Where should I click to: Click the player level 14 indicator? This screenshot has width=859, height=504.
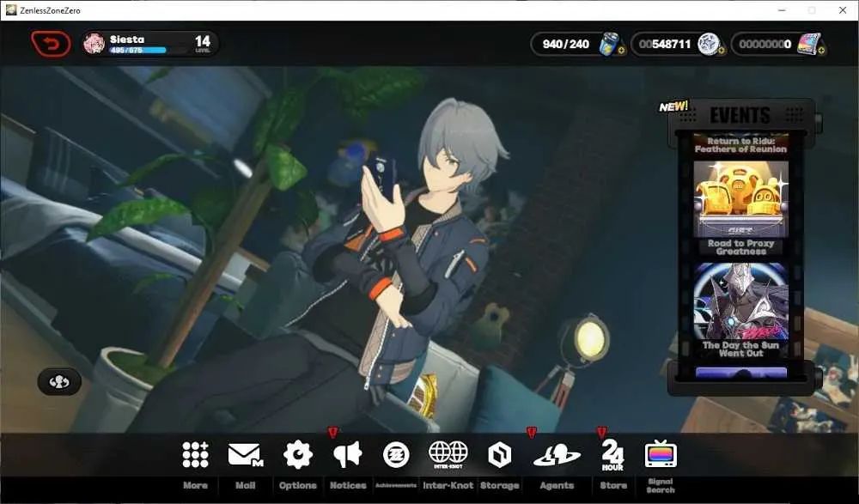click(x=202, y=43)
